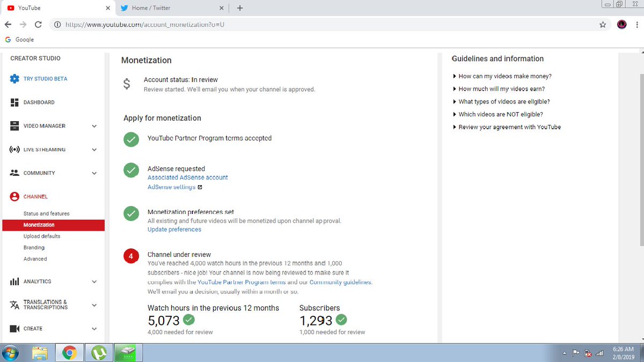Screen dimensions: 644x362
Task: Click Action Center flag in system tray
Action: 575,353
